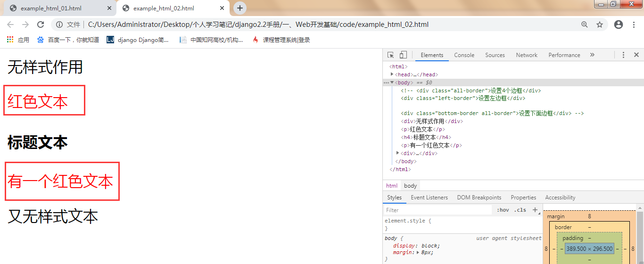Toggle the :hov element state
The height and width of the screenshot is (264, 644).
[x=503, y=210]
